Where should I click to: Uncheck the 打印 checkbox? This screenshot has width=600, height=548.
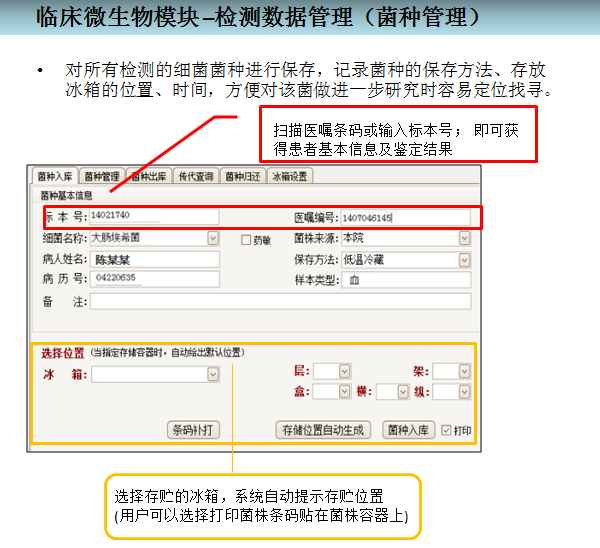[x=446, y=430]
